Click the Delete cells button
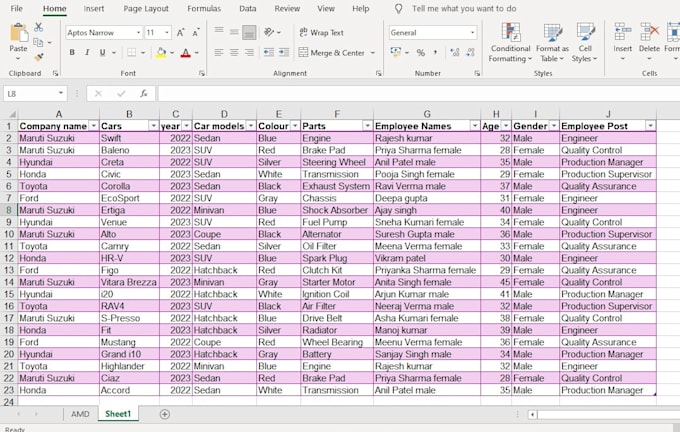Screen dimensions: 680x432 coord(649,42)
